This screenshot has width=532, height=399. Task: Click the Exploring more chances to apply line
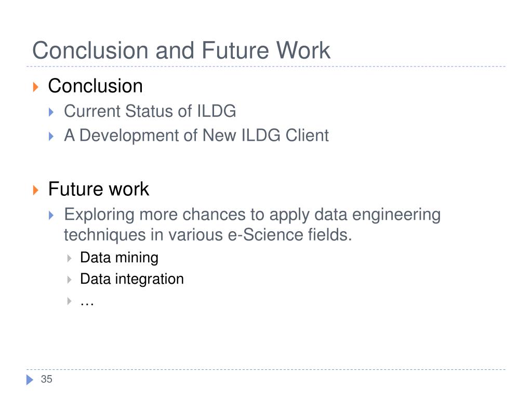coord(252,215)
